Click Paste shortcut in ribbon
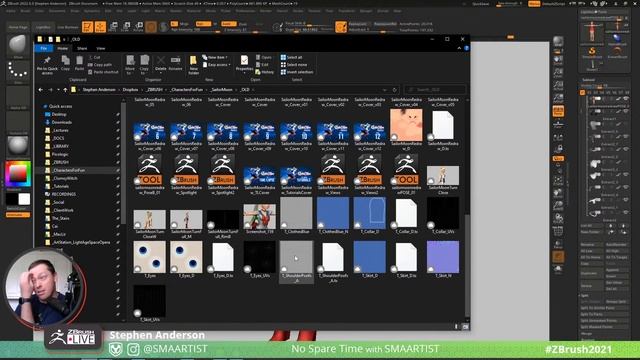Viewport: 640px width, 360px height. (103, 72)
